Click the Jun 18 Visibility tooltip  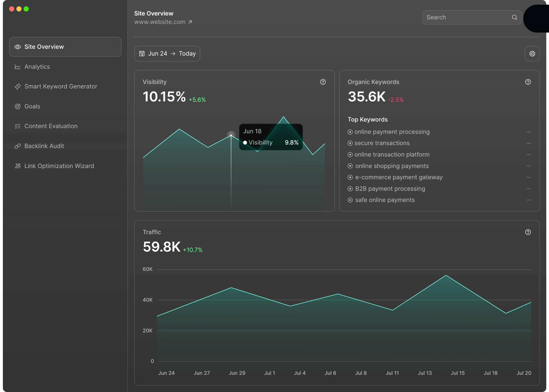271,137
